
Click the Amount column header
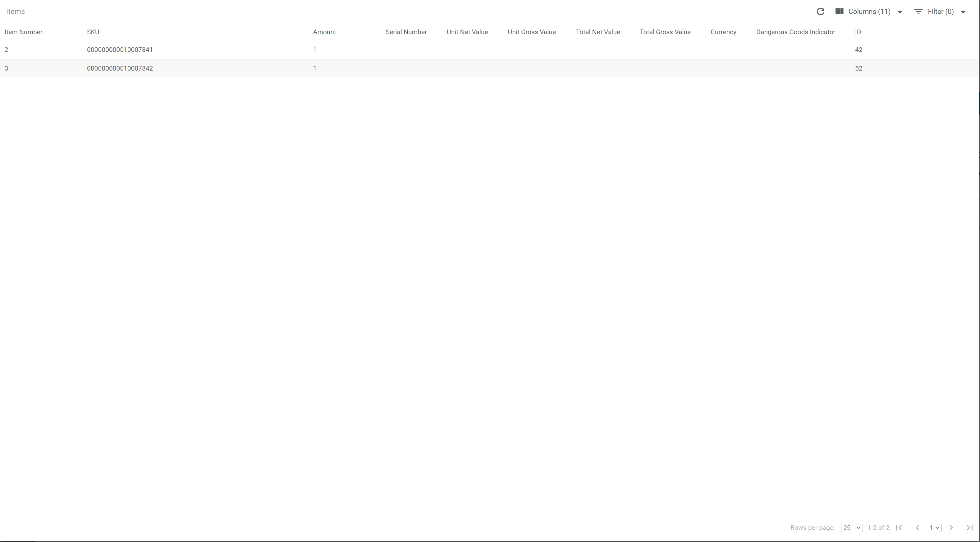tap(324, 32)
